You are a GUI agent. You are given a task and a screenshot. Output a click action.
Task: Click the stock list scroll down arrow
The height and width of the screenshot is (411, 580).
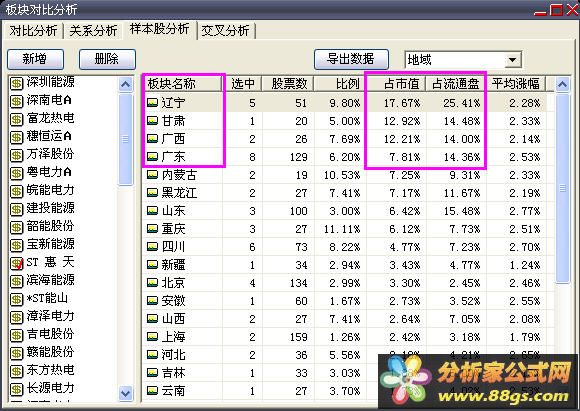pyautogui.click(x=126, y=393)
